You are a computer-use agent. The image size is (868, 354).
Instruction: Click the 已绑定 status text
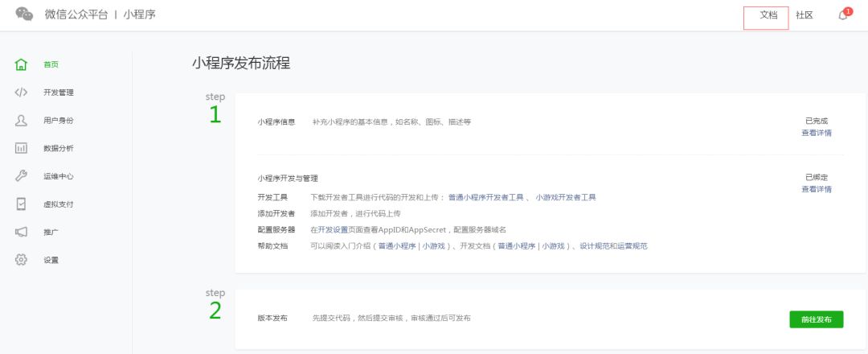pyautogui.click(x=817, y=178)
